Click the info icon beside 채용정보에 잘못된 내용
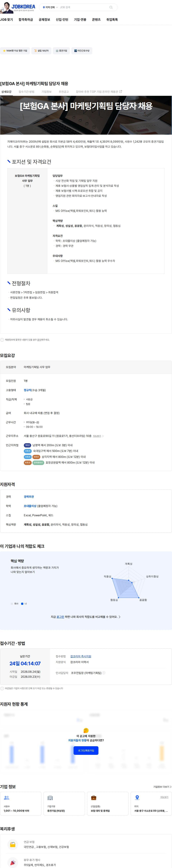This screenshot has width=172, height=868. (2, 340)
